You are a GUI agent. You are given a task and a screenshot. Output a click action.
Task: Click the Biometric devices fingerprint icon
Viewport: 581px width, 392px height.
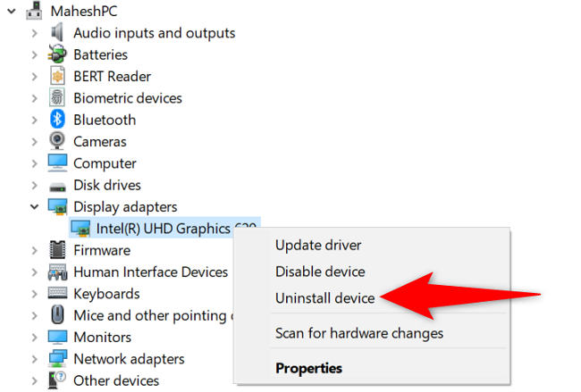[58, 98]
